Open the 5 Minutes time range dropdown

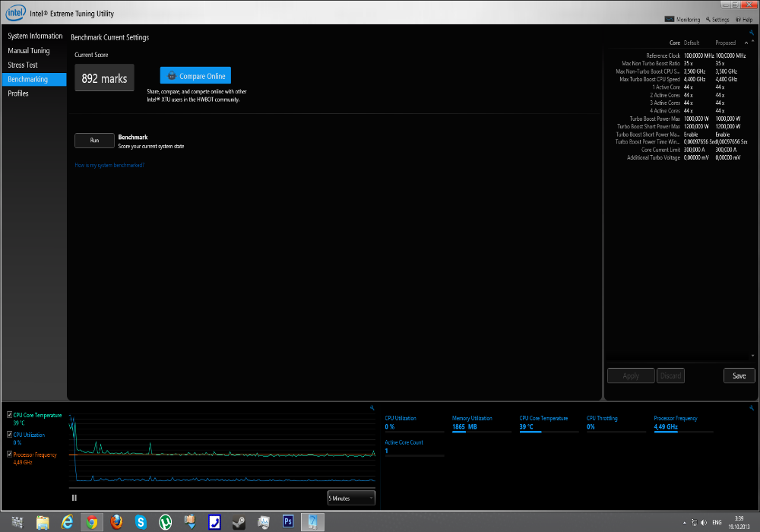pos(351,498)
